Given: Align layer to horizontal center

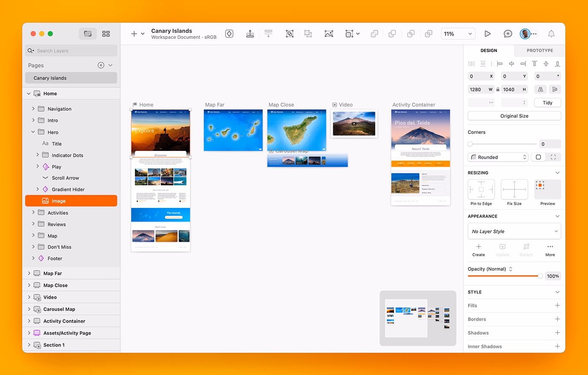Looking at the screenshot, I should coord(511,63).
